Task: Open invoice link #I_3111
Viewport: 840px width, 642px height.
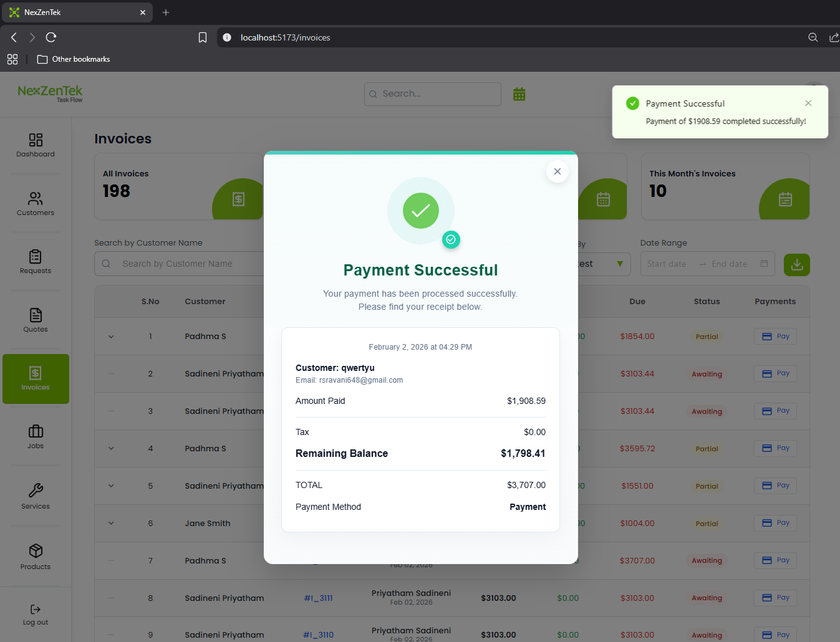Action: tap(318, 598)
